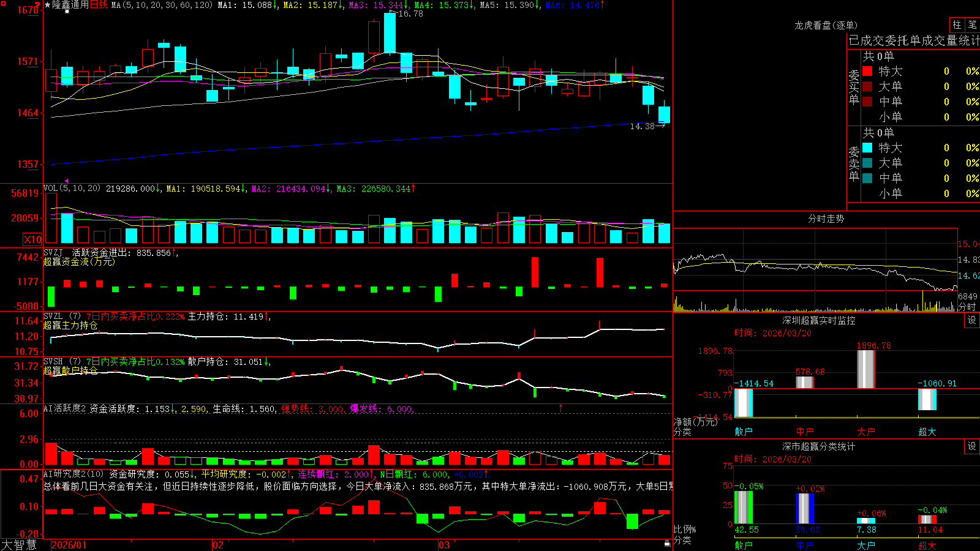Viewport: 980px width, 551px height.
Task: Click the 爆发线: 6.000 label
Action: (381, 409)
